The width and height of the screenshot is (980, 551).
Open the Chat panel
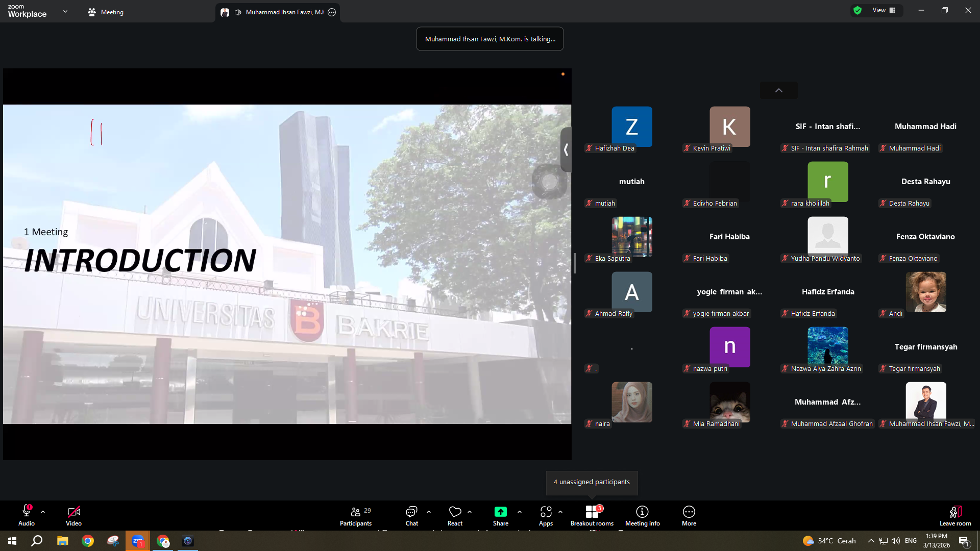point(411,515)
